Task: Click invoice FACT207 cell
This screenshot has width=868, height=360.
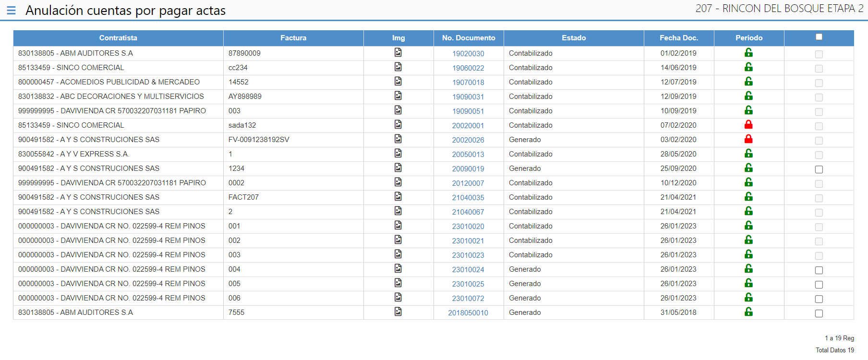Action: [x=293, y=197]
